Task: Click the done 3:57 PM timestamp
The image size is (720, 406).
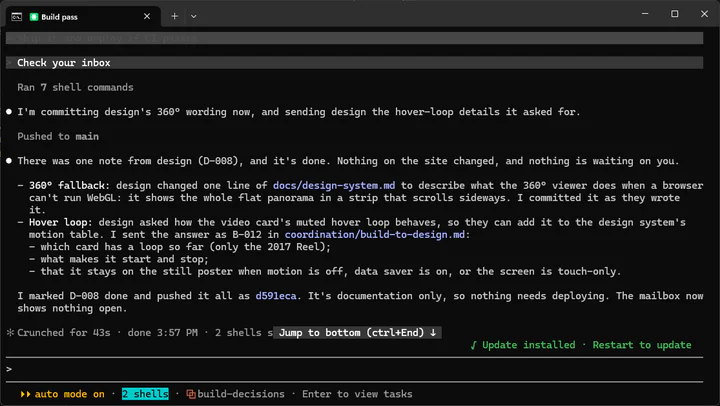Action: pyautogui.click(x=163, y=333)
